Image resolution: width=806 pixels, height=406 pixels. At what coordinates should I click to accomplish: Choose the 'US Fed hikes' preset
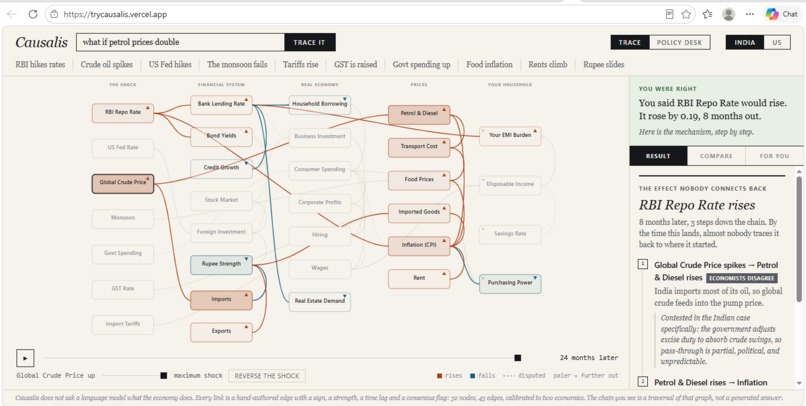(170, 64)
